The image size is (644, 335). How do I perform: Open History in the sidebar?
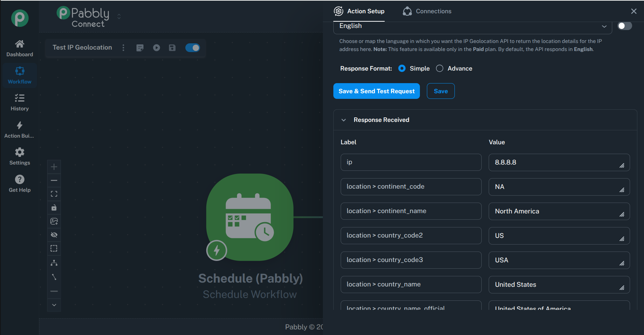click(20, 102)
